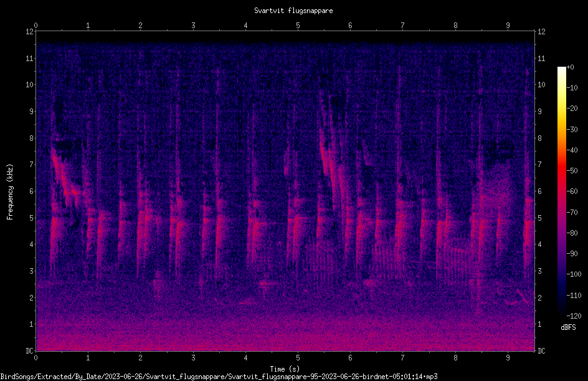This screenshot has width=588, height=381.
Task: Click the -50 color scale label
Action: tap(572, 171)
